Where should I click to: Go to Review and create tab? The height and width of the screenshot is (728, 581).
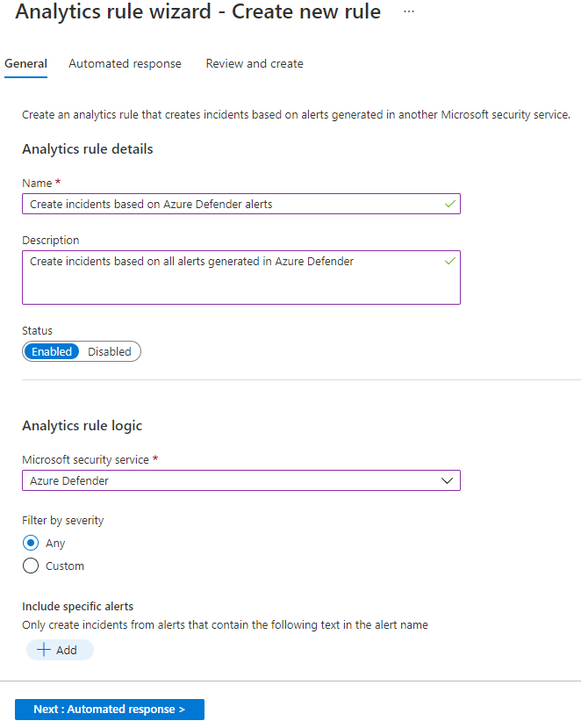(255, 63)
